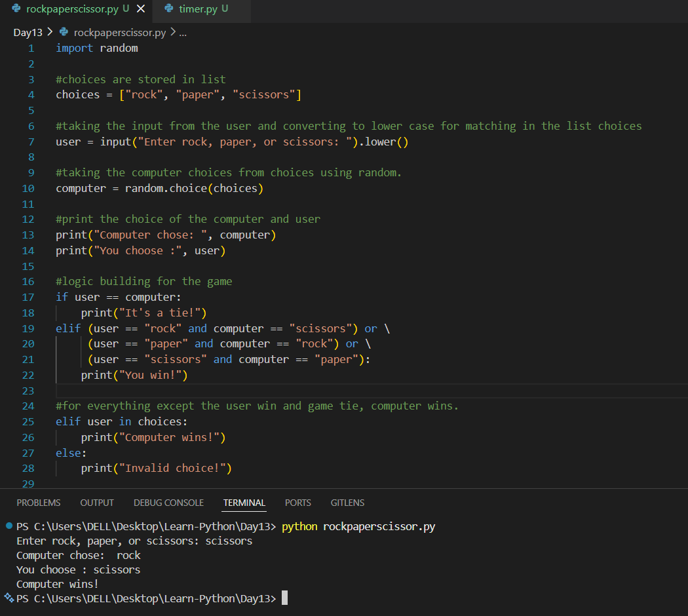Click 'elif user in choices:' line
Viewport: 688px width, 616px height.
pos(121,421)
